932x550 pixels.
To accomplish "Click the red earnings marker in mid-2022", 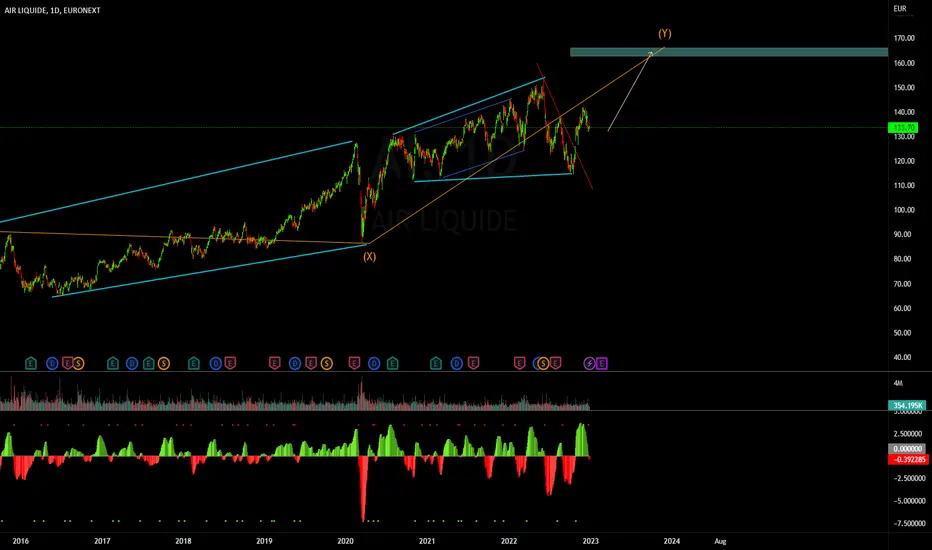I will click(556, 363).
